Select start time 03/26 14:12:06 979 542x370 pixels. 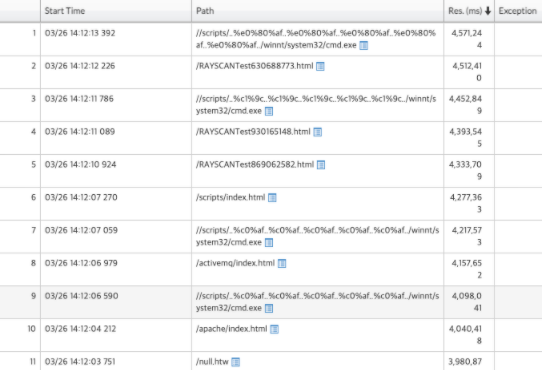coord(81,263)
